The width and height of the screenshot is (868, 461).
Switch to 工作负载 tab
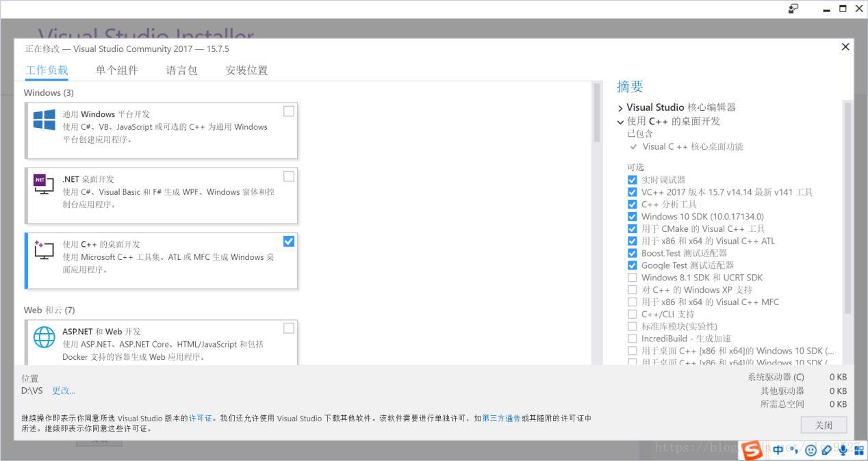click(47, 70)
